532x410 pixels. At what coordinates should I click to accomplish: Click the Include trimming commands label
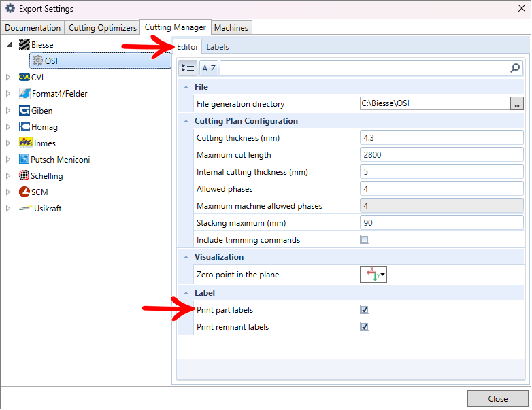[x=248, y=240]
